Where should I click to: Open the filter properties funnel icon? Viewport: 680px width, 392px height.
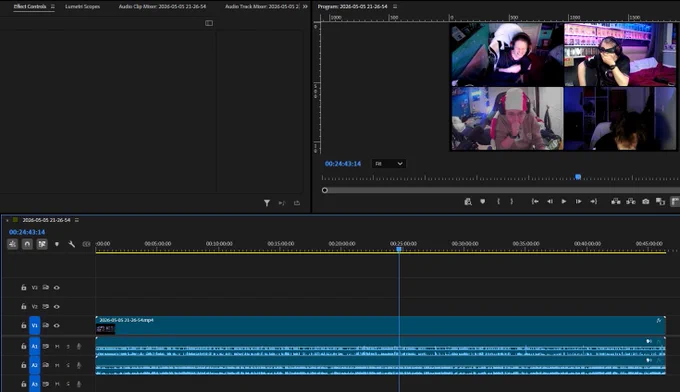tap(267, 203)
